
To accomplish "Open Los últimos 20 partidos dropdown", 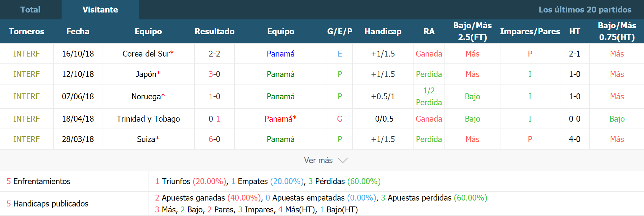I will tap(585, 10).
